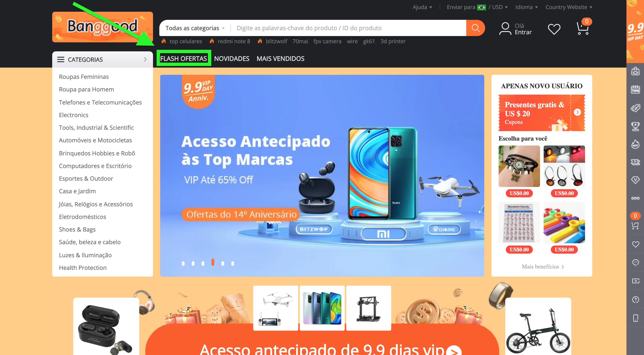Click the Telefones e Telecomunicações category link
The image size is (644, 355).
pyautogui.click(x=100, y=102)
